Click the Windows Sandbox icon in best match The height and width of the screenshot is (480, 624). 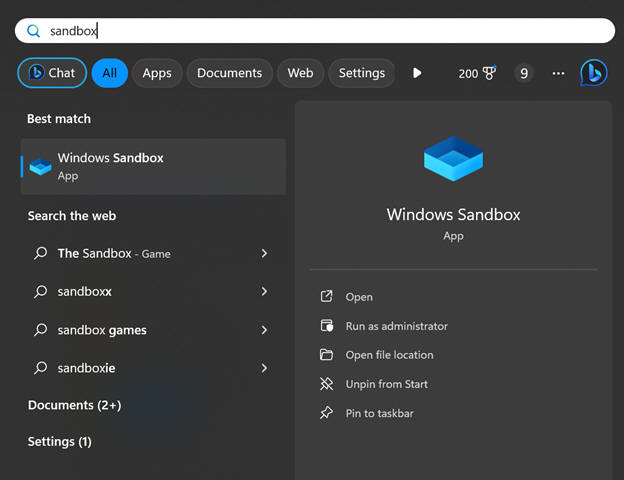[x=40, y=167]
